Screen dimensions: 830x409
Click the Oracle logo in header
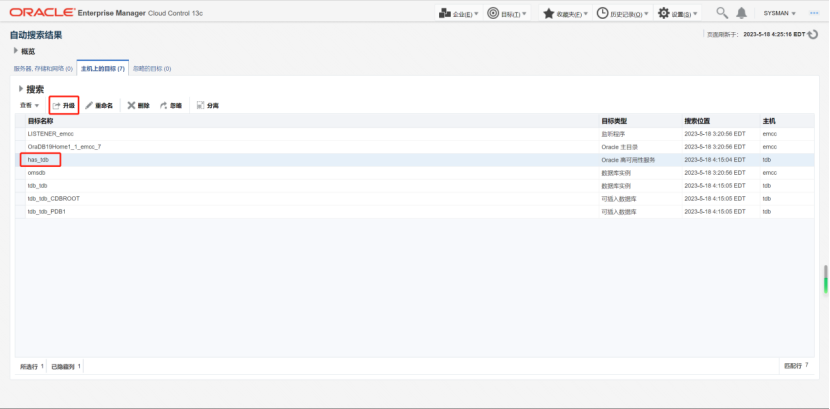click(x=42, y=12)
